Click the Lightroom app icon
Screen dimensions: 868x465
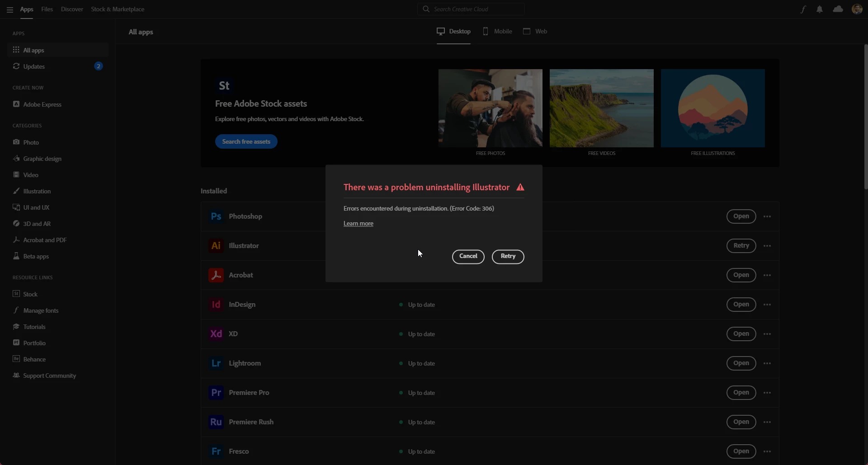pos(216,363)
